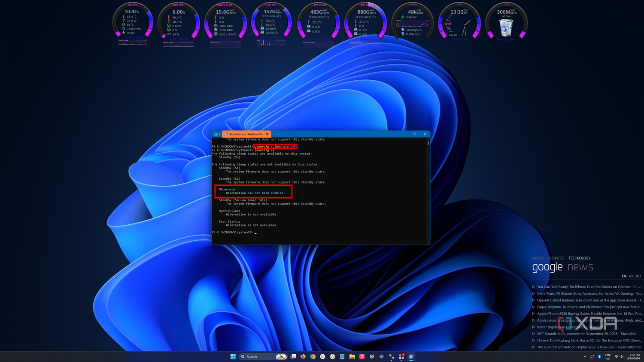Minimize the Windows Terminal window

[404, 134]
